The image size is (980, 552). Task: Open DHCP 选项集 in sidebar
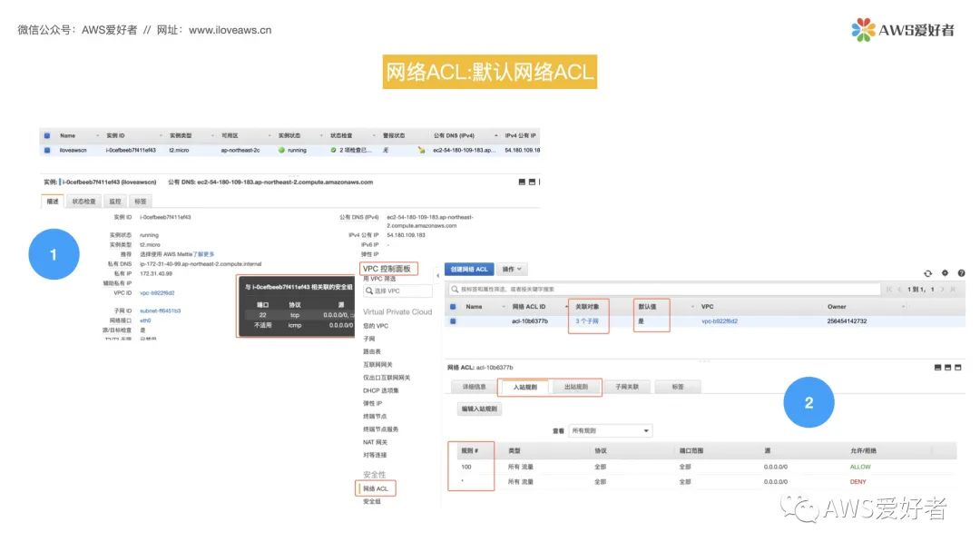coord(380,390)
